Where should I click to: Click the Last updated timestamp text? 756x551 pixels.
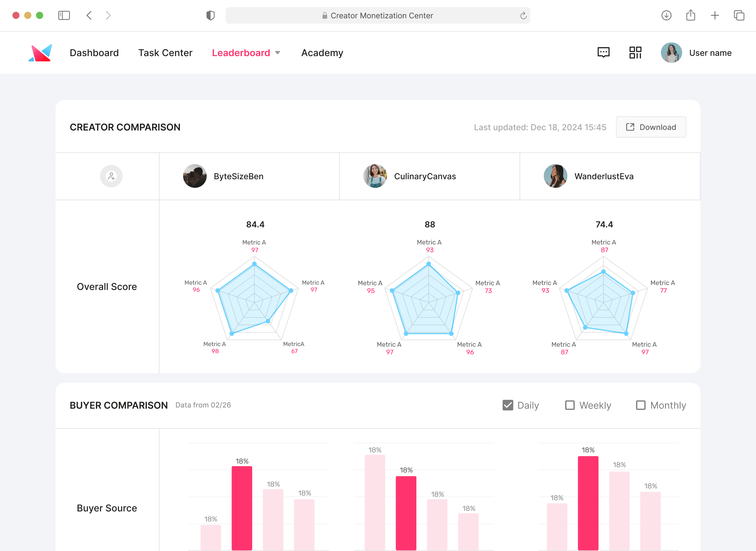click(540, 127)
